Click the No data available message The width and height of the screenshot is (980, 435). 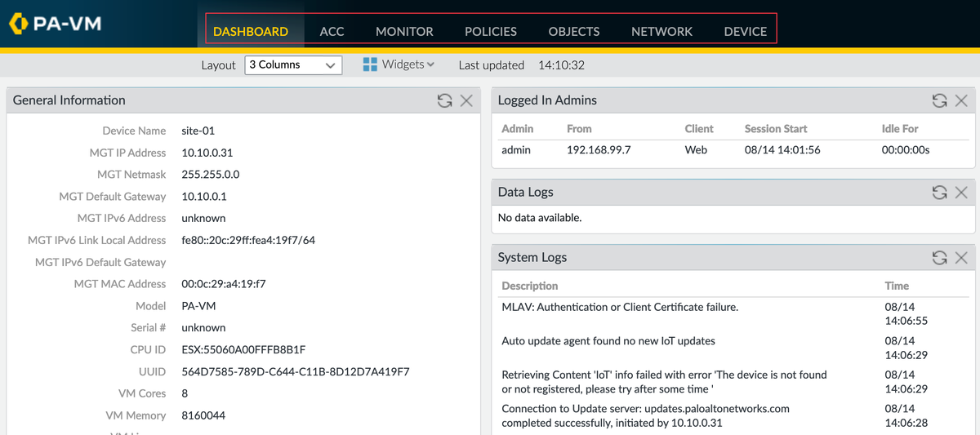540,218
